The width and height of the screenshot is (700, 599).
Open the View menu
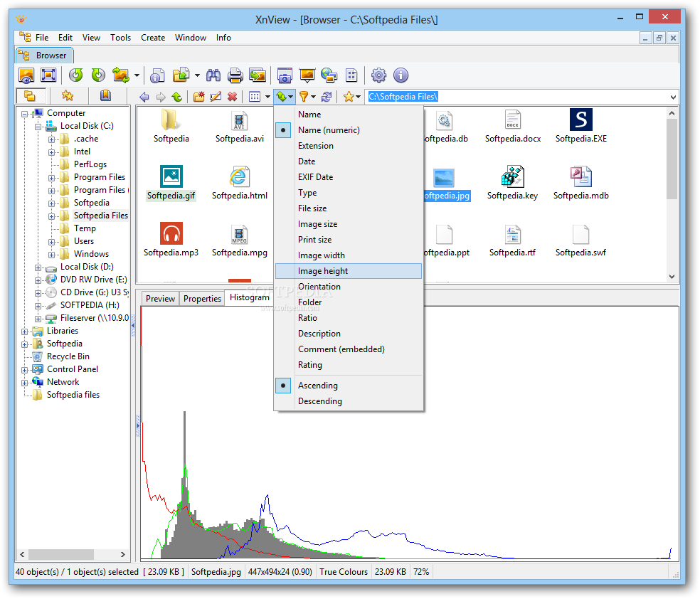[91, 38]
